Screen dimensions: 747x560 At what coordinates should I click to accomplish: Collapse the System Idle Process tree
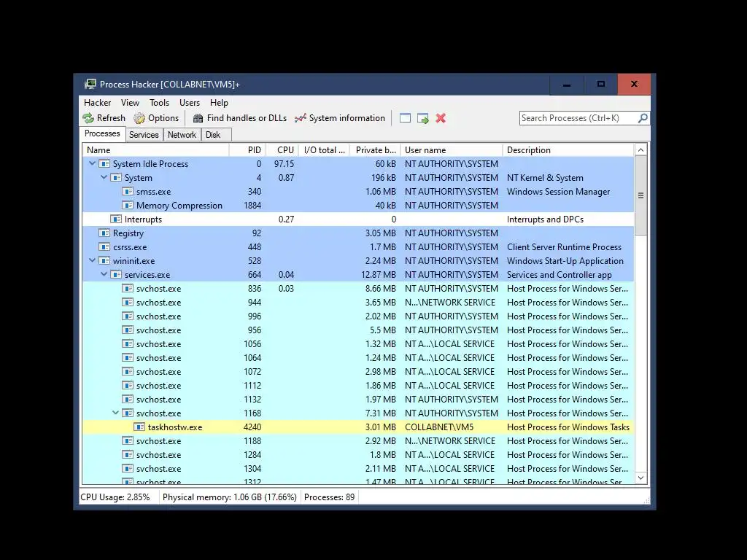[93, 163]
